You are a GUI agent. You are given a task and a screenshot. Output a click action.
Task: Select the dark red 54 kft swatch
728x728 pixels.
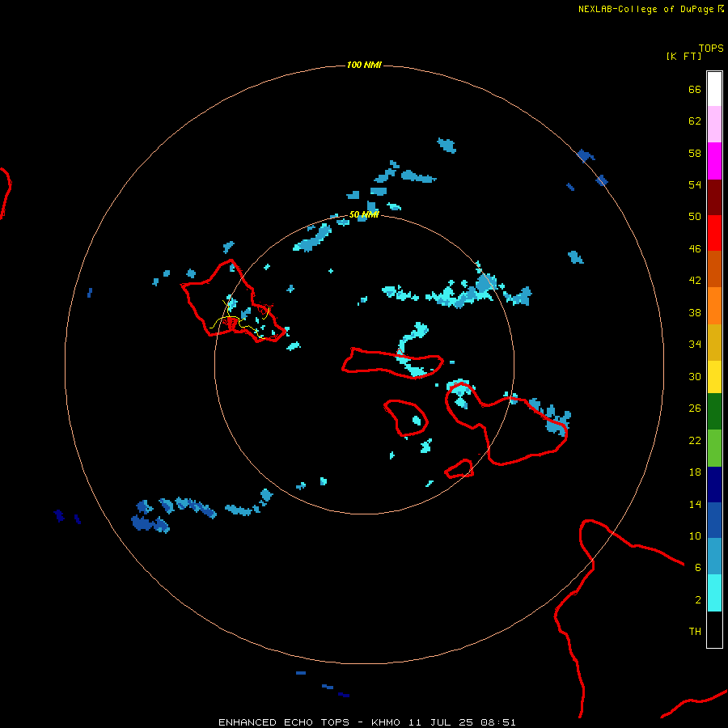pos(714,197)
